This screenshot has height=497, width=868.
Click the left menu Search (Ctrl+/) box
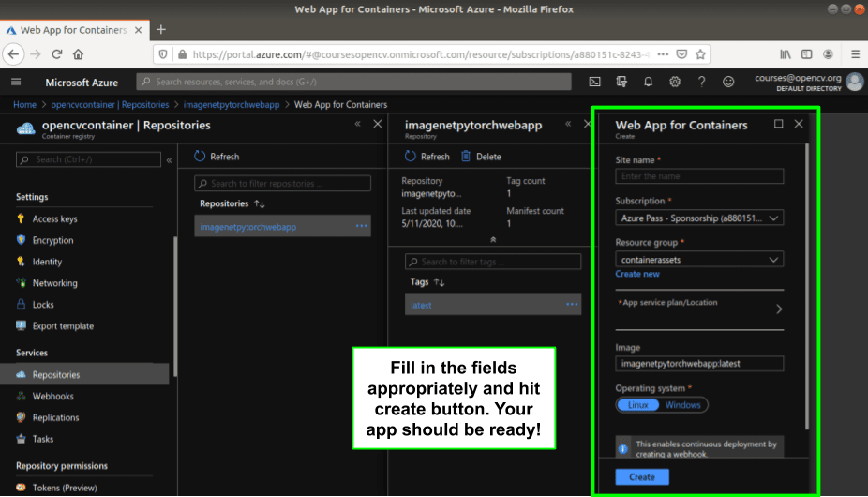pos(88,159)
